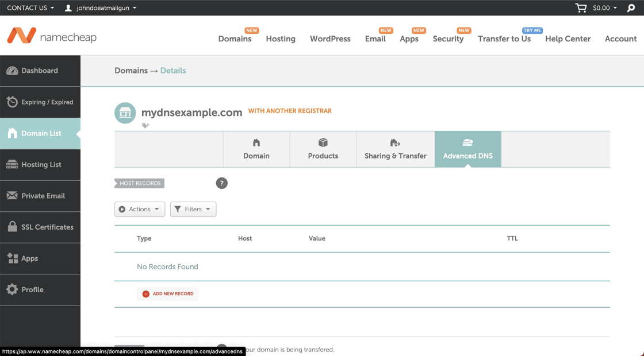This screenshot has height=356, width=644.
Task: Click the Host column header
Action: (245, 238)
